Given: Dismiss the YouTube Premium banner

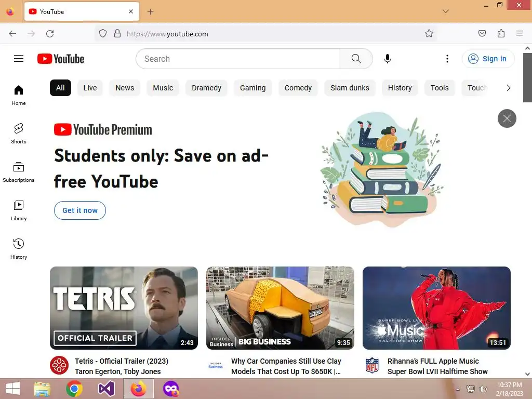Looking at the screenshot, I should [x=507, y=118].
